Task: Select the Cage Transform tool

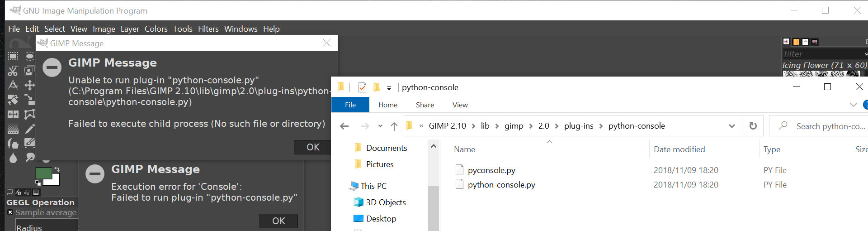Action: click(29, 114)
